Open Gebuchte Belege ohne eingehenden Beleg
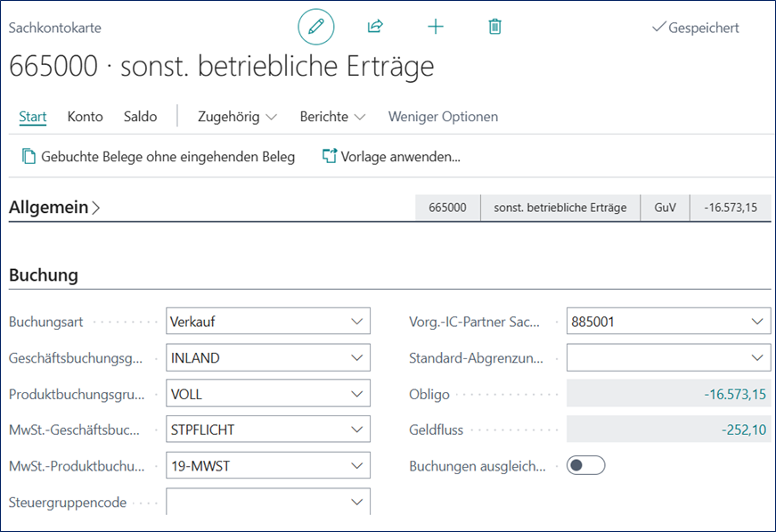The width and height of the screenshot is (776, 532). [159, 157]
